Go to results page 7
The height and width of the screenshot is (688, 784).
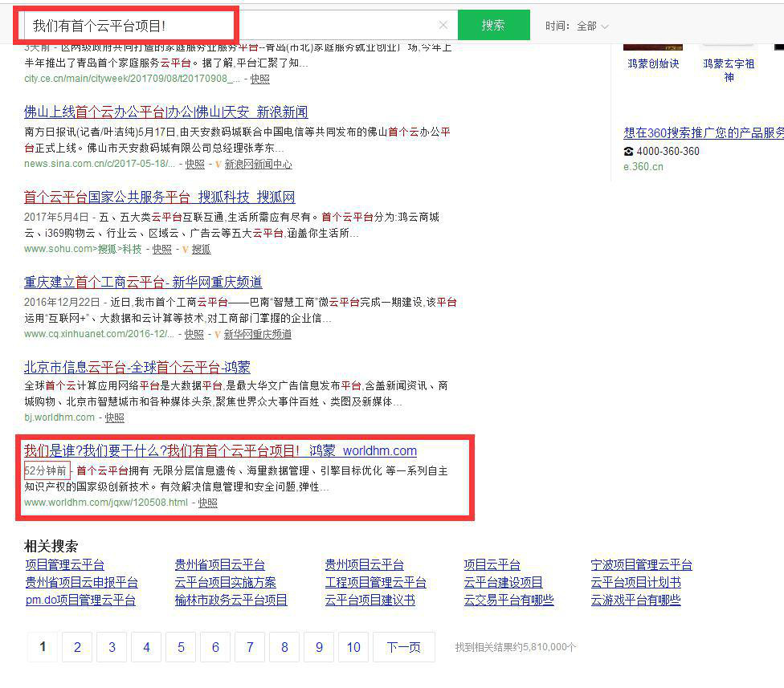pos(250,647)
